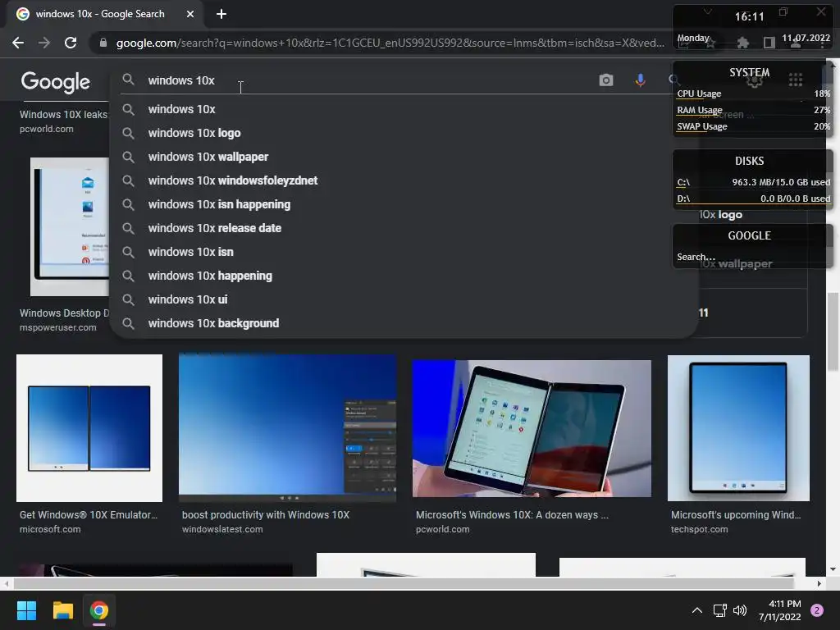Screen dimensions: 840x630
Task: Open notification center badge showing 2
Action: pos(817,610)
